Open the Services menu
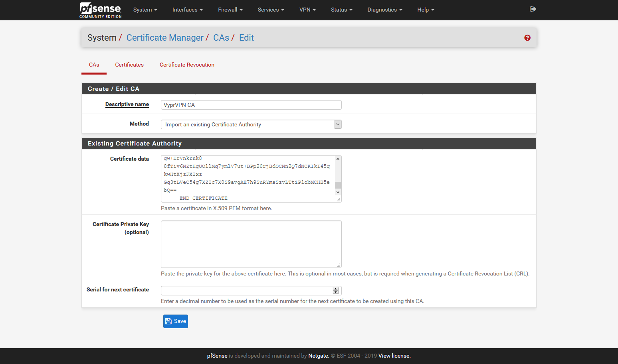 pos(271,10)
